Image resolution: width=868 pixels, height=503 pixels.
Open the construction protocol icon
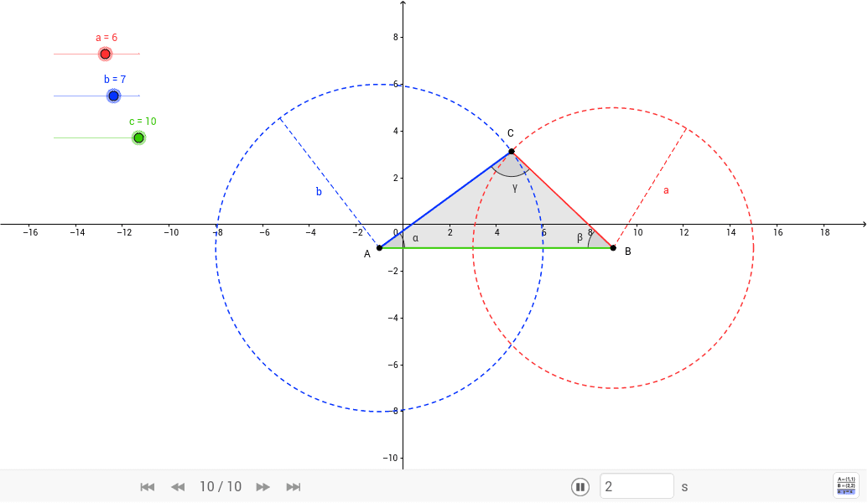coord(846,485)
